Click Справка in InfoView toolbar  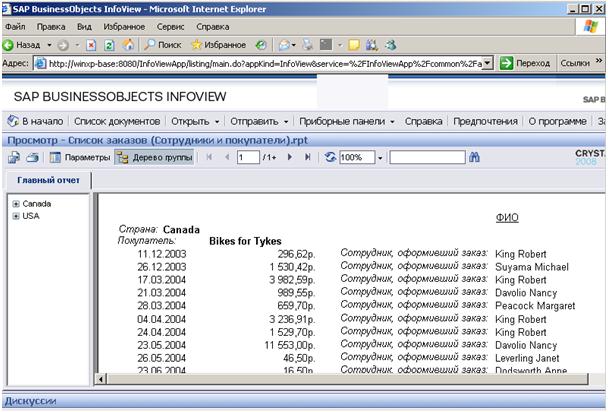pyautogui.click(x=423, y=121)
